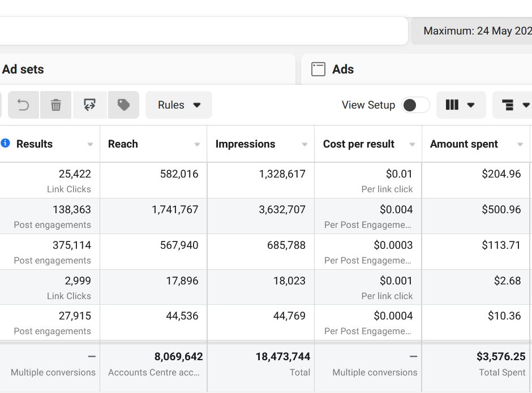Open the columns layout icon menu
The width and height of the screenshot is (532, 393).
coord(461,105)
